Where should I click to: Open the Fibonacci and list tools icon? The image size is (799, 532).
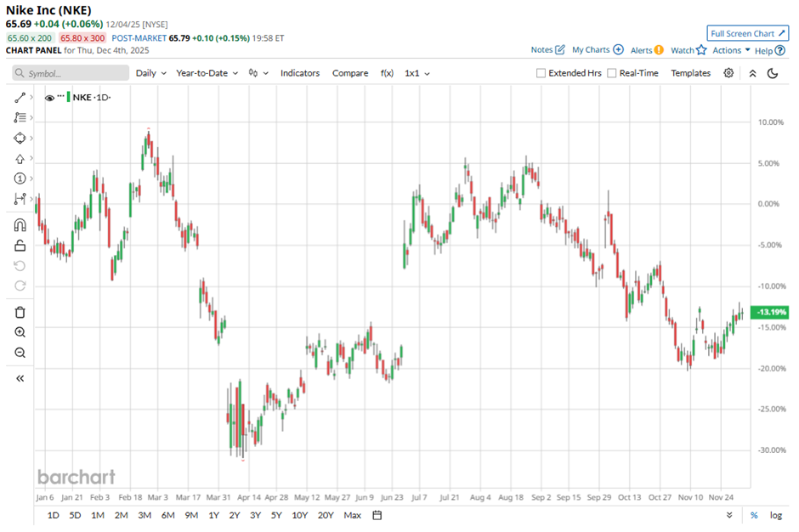[x=20, y=118]
